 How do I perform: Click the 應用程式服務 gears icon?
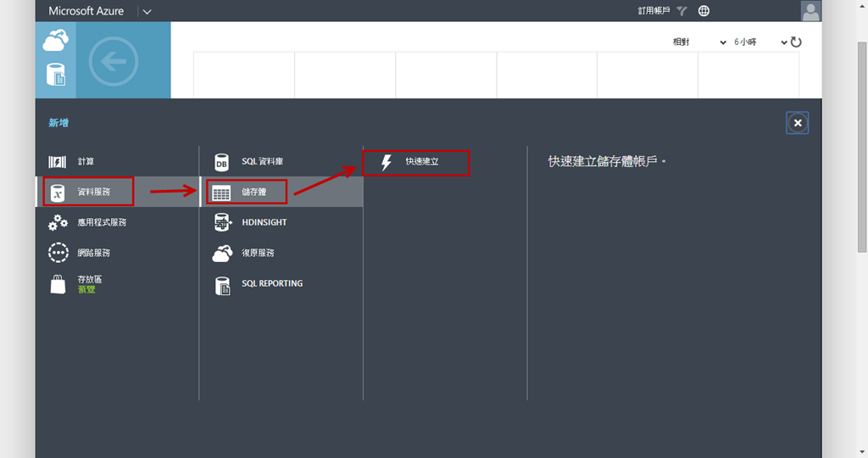coord(58,222)
